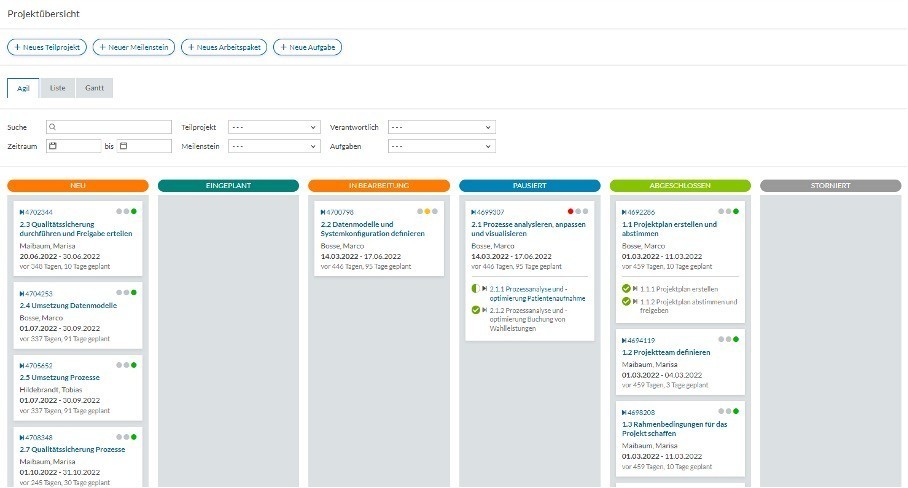Click the yellow status dot on card 4700798
Viewport: 908px width, 488px height.
pos(427,211)
